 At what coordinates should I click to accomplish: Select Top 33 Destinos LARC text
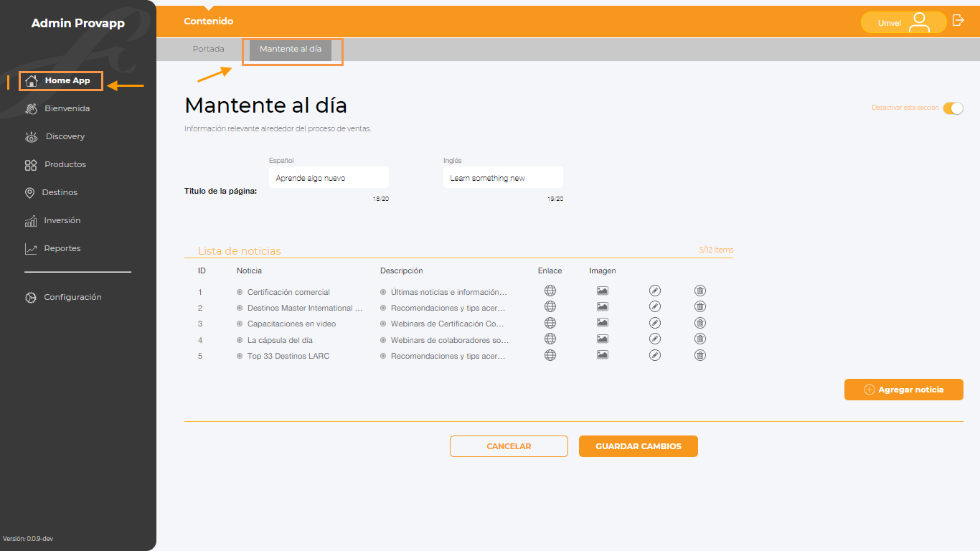288,356
